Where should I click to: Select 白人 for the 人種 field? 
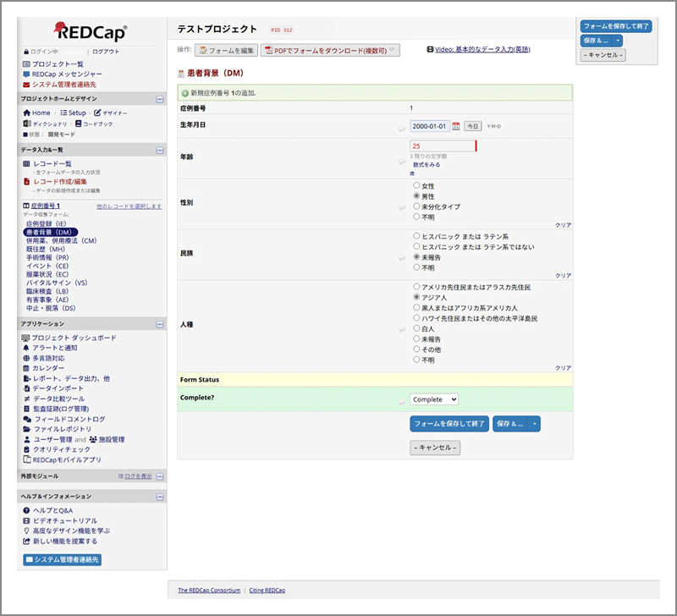click(x=416, y=328)
